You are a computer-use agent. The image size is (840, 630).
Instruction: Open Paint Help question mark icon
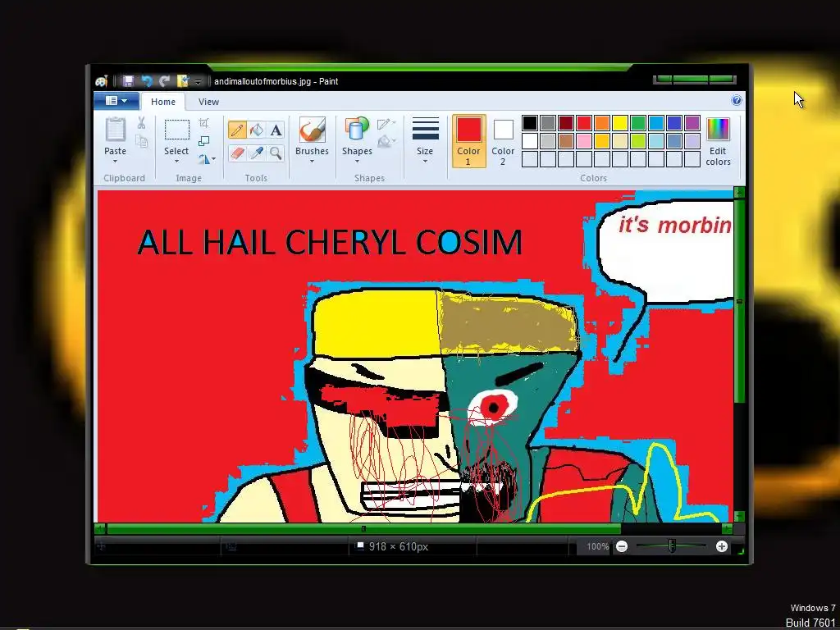point(737,100)
